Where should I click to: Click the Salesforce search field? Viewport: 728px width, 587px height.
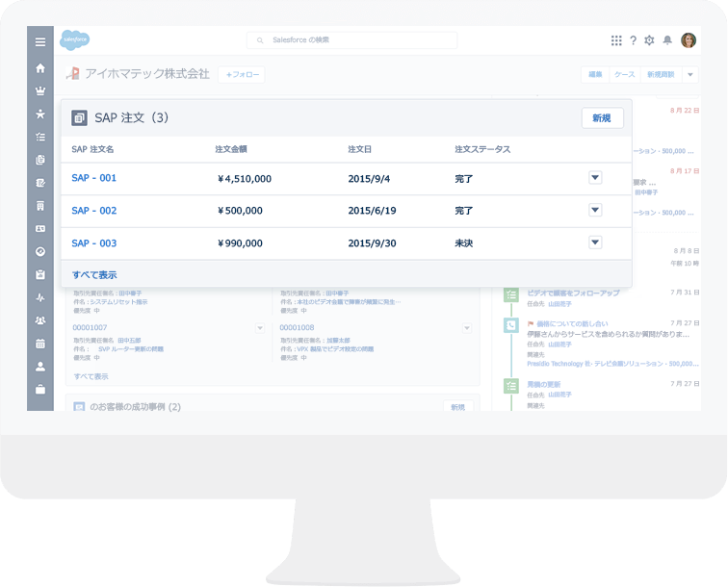pos(351,40)
